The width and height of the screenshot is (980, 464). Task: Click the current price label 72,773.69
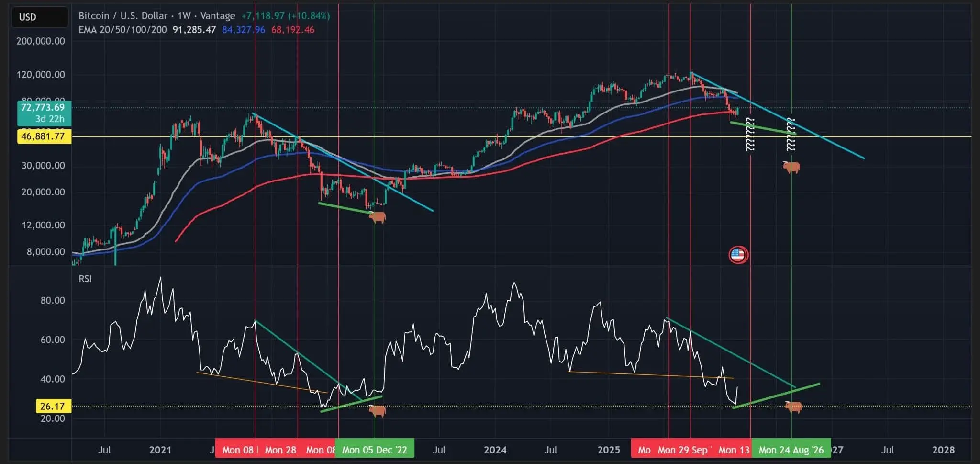tap(44, 107)
